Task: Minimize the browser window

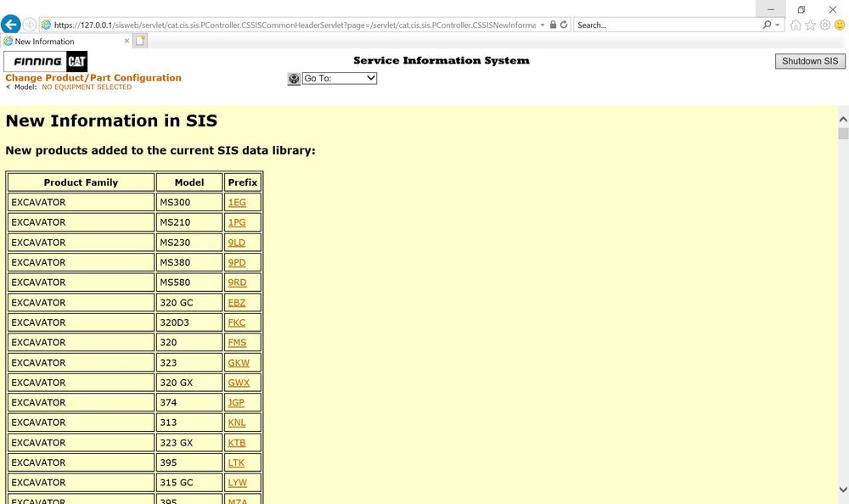Action: click(x=771, y=9)
